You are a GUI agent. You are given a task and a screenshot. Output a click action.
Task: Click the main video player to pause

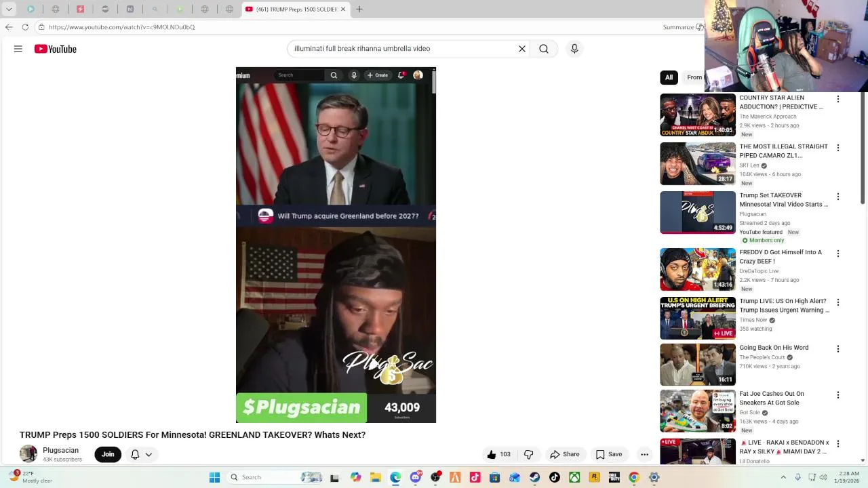click(336, 245)
